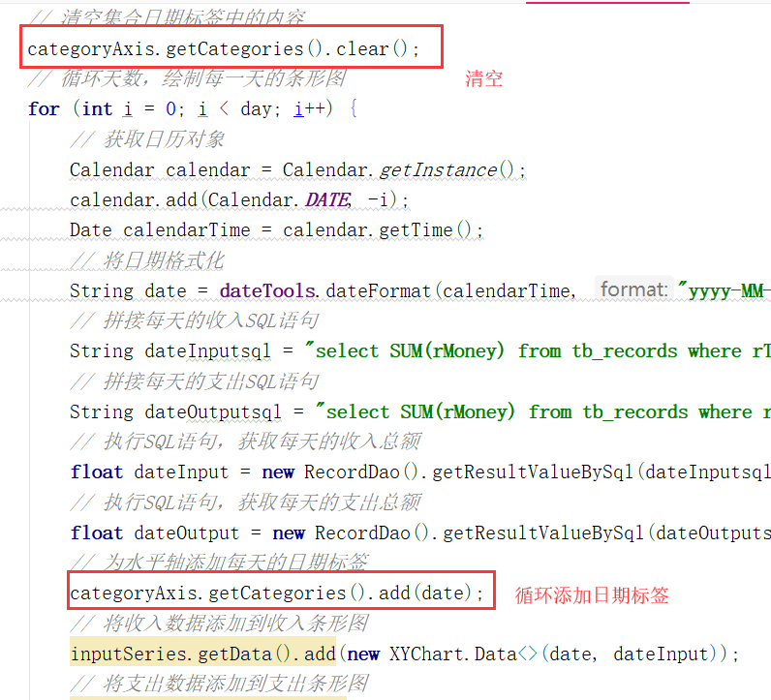Click 'inputSeries.getData().add' highlighted code

pyautogui.click(x=203, y=654)
